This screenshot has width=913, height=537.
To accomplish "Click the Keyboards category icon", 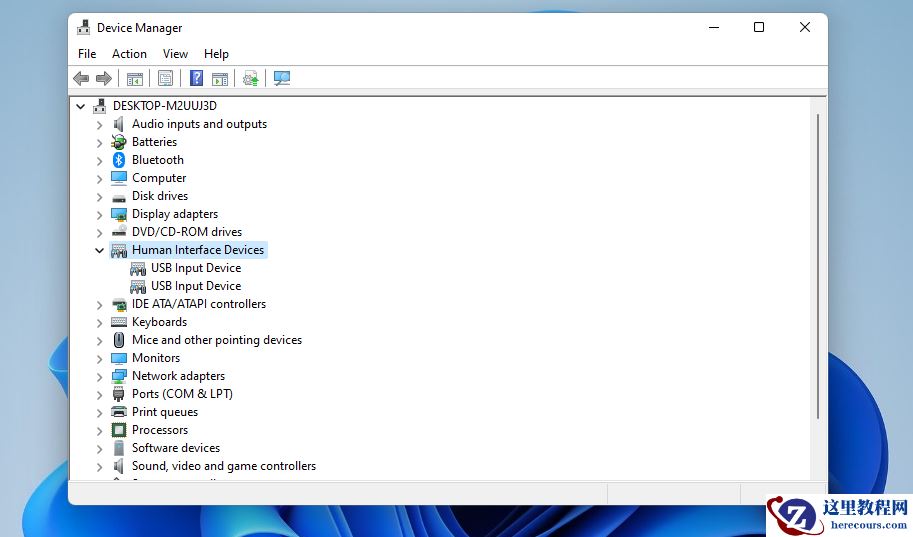I will pyautogui.click(x=119, y=322).
